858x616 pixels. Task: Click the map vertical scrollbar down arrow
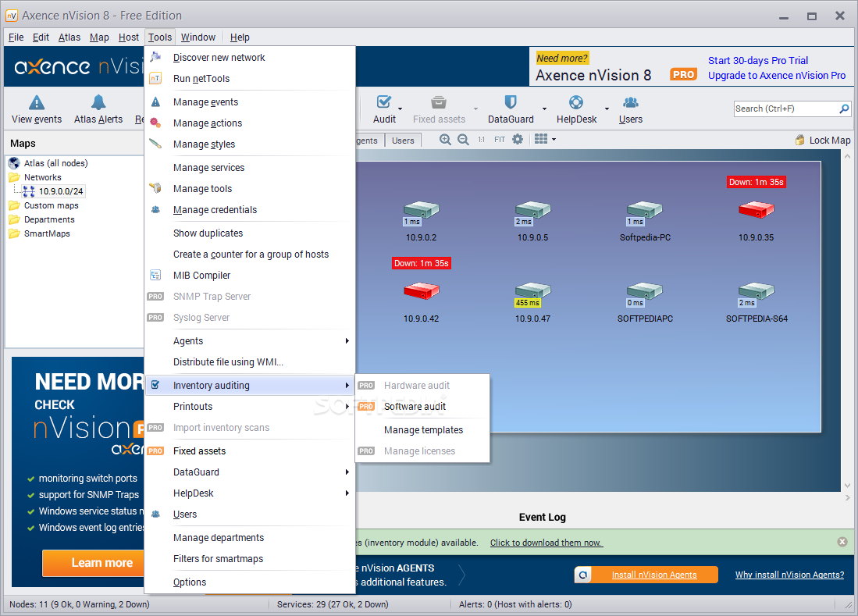847,486
